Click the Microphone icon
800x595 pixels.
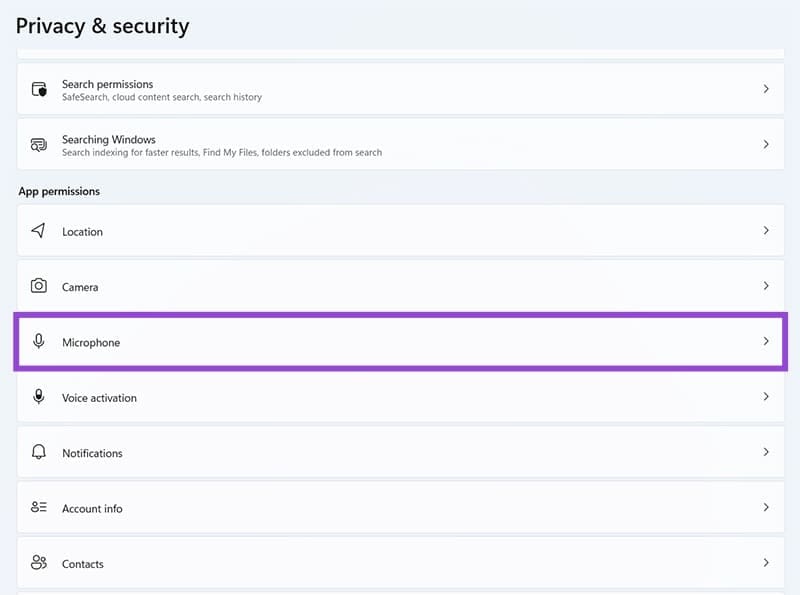pyautogui.click(x=39, y=342)
